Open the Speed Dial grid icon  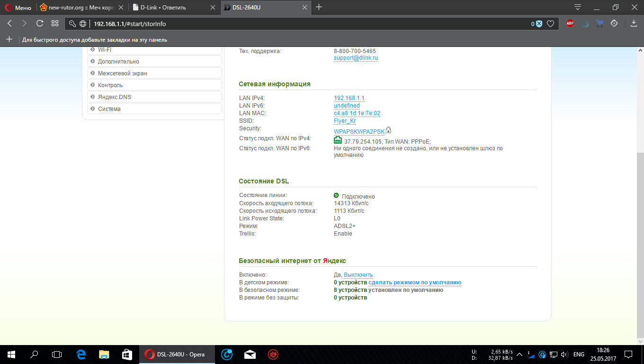pyautogui.click(x=55, y=23)
